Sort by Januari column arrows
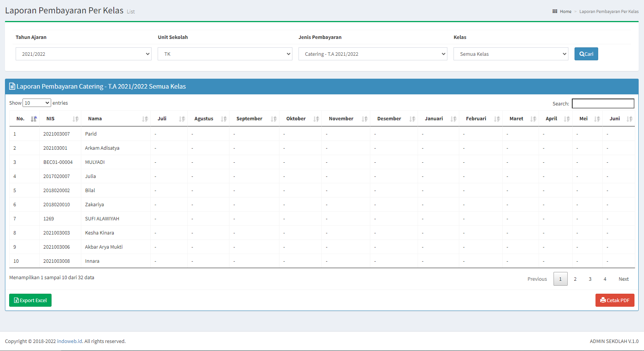 (454, 119)
